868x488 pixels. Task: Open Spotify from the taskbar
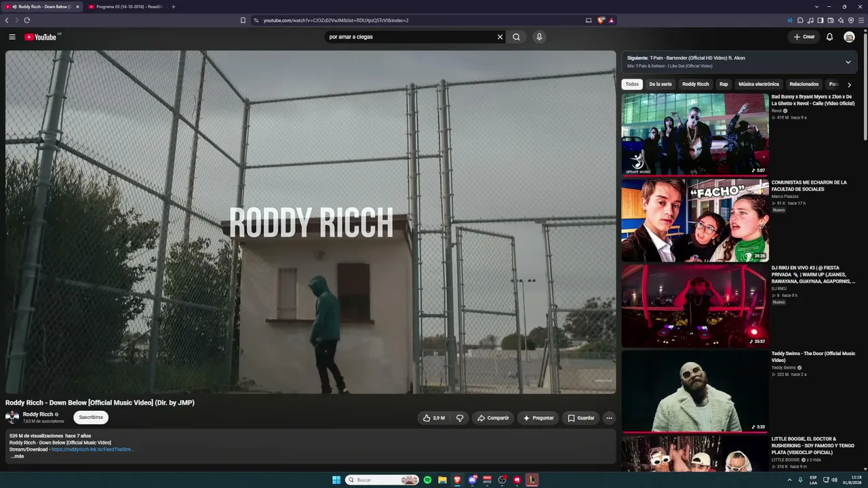tap(427, 480)
